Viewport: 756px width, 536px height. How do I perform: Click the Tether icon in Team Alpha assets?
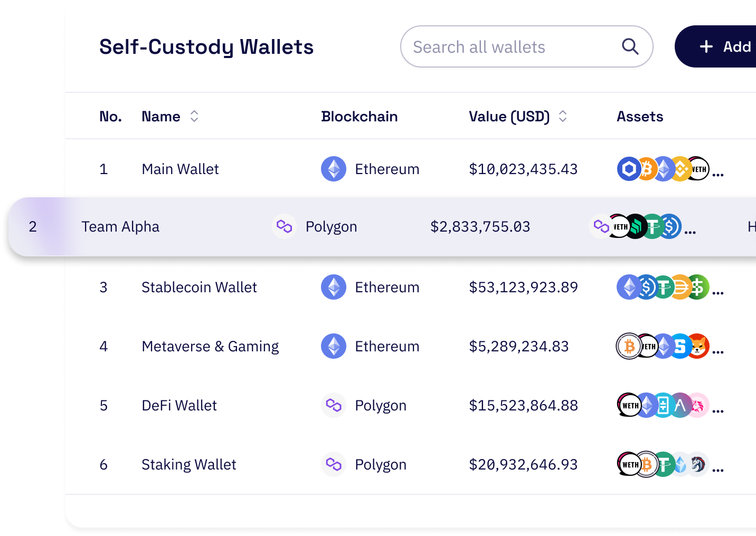653,226
